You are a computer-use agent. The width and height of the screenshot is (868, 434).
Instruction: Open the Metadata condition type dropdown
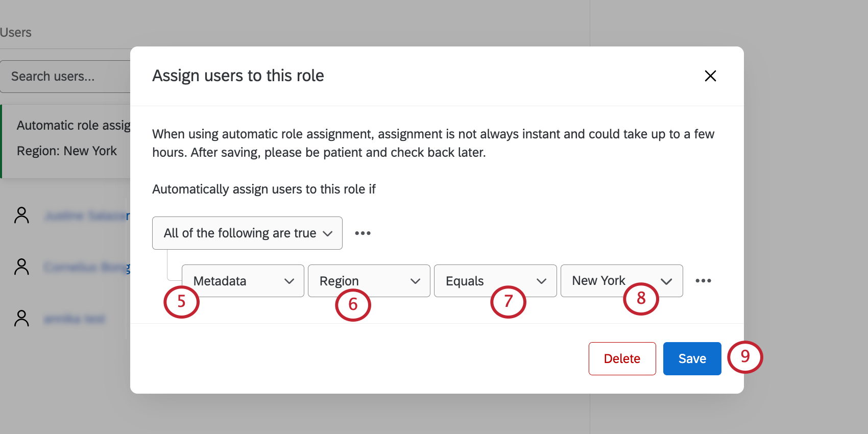coord(243,281)
